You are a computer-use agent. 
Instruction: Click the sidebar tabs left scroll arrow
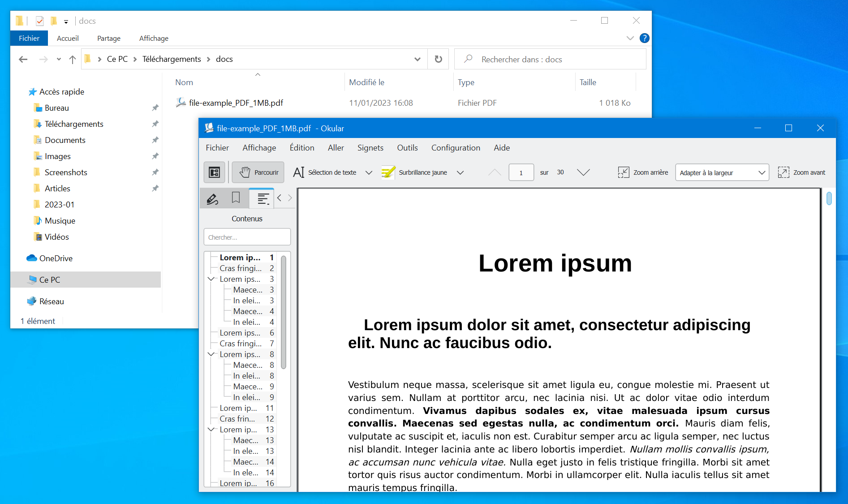(x=280, y=198)
